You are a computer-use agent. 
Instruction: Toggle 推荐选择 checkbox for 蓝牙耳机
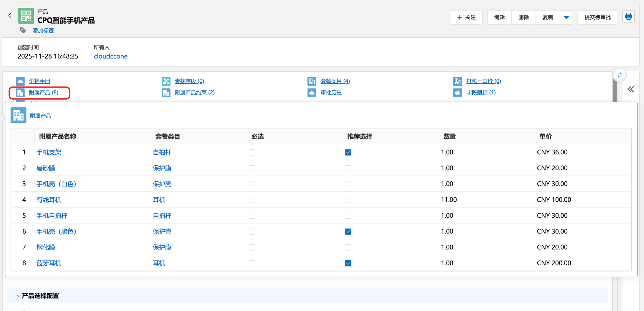click(x=348, y=263)
